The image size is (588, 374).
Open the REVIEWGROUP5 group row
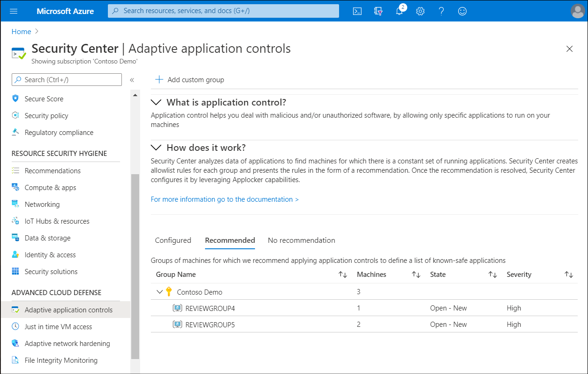(364, 325)
